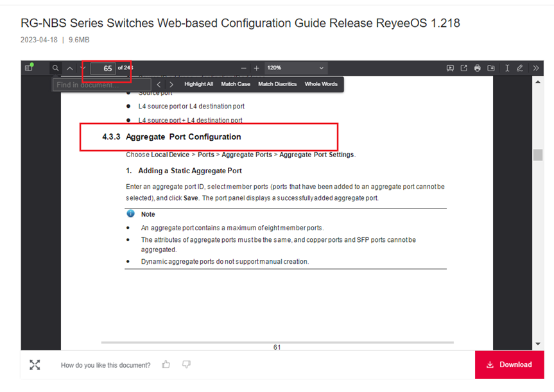Viewport: 554px width, 392px height.
Task: Click the RG-NBS Series Switches guide title
Action: 240,23
